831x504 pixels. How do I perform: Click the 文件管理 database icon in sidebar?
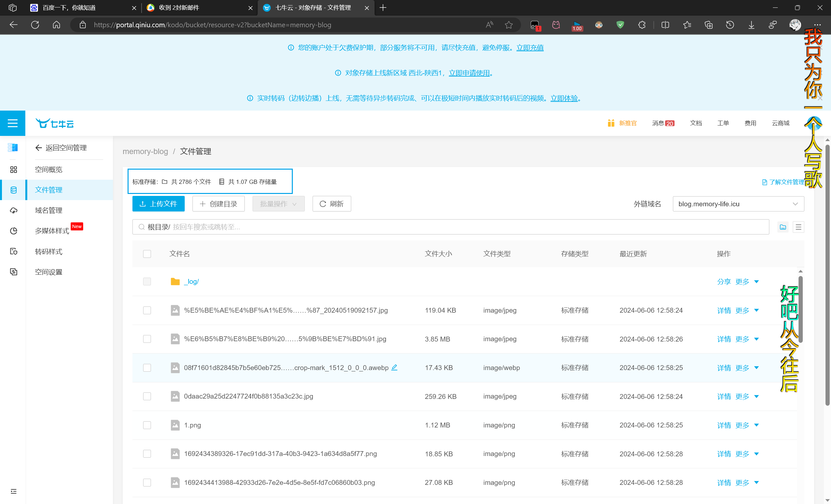[14, 190]
